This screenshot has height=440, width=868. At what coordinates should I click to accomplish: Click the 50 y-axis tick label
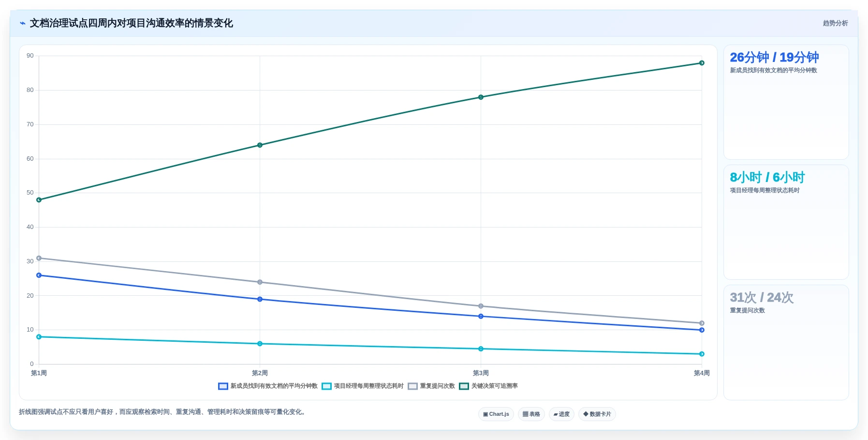pos(30,193)
